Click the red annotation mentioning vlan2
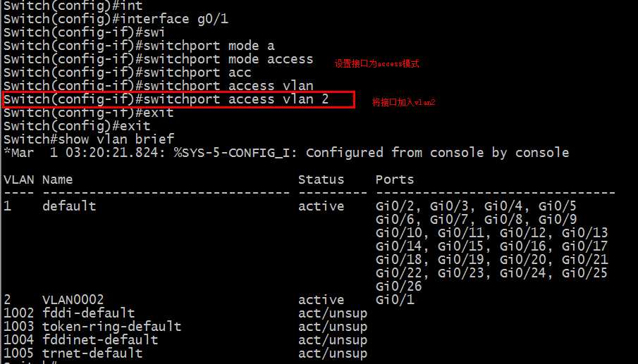638x364 pixels. [x=404, y=103]
